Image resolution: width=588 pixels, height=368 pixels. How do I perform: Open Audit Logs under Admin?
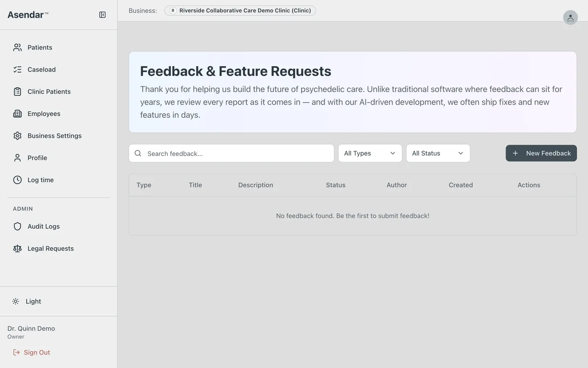(x=59, y=226)
